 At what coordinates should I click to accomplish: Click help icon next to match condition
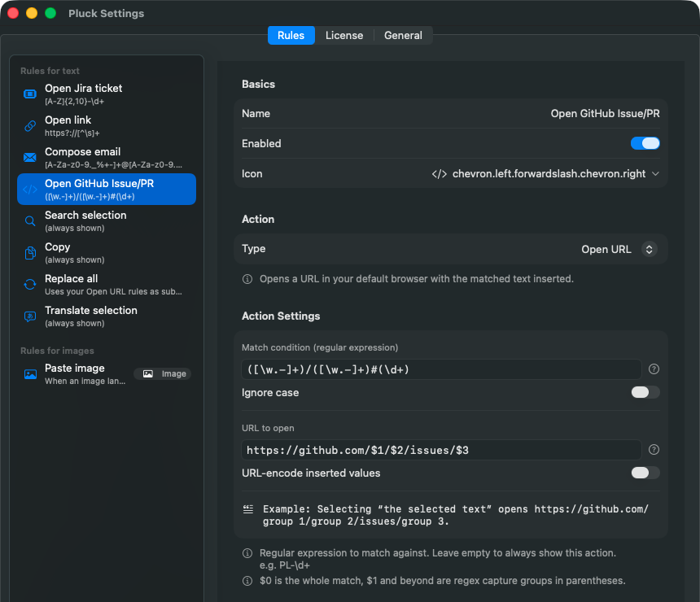654,369
